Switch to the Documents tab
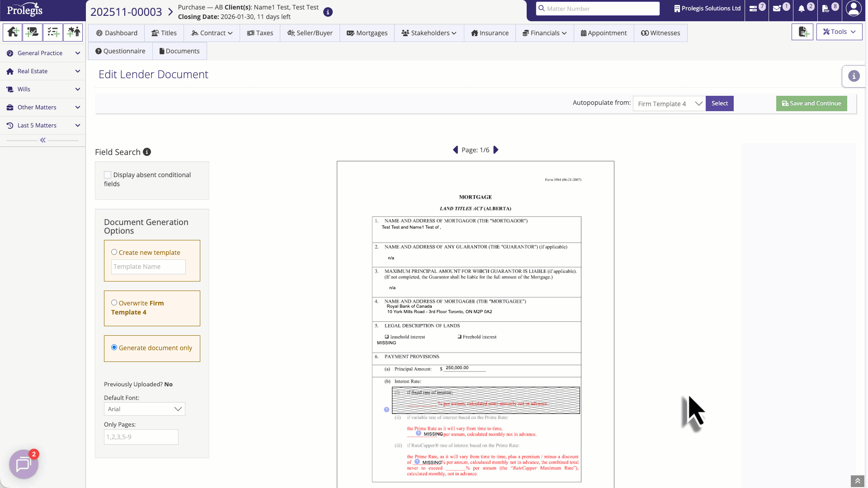 point(179,51)
